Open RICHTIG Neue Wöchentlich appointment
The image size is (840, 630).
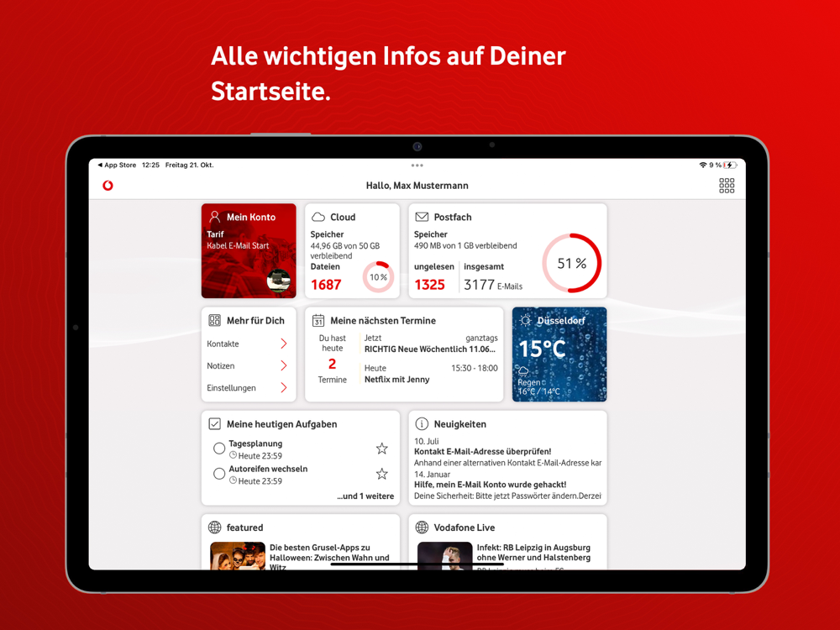[x=431, y=344]
